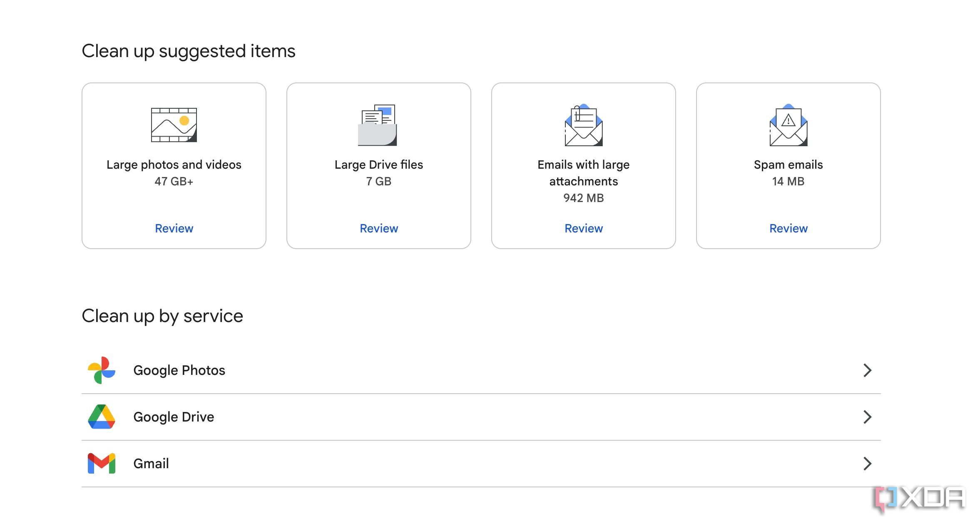Open the Gmail service label
This screenshot has width=980, height=529.
point(151,464)
